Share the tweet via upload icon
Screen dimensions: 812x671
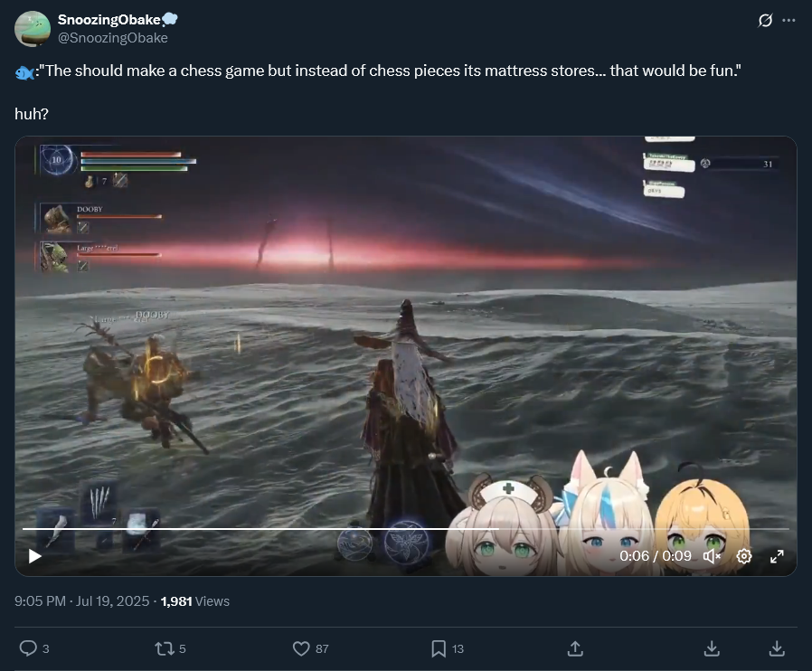(x=575, y=648)
